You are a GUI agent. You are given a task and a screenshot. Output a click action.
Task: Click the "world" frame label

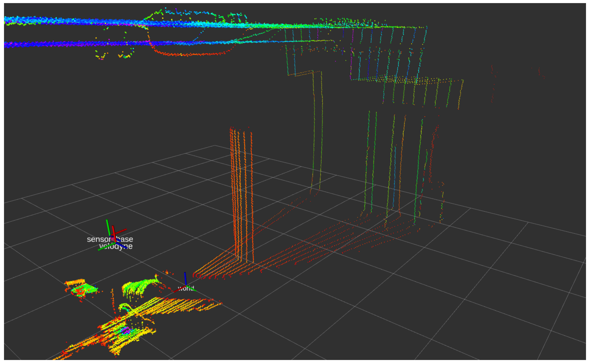(186, 288)
